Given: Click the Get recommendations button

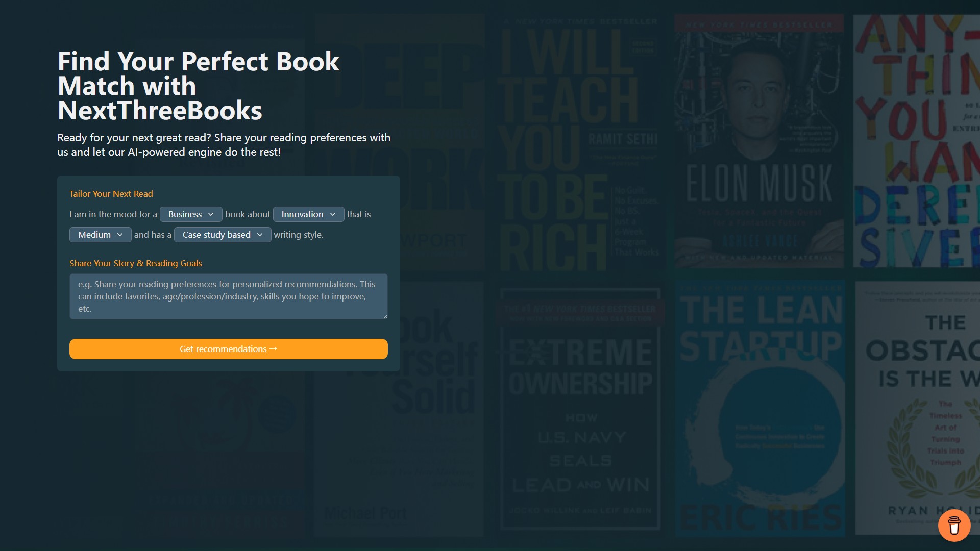Looking at the screenshot, I should coord(228,349).
